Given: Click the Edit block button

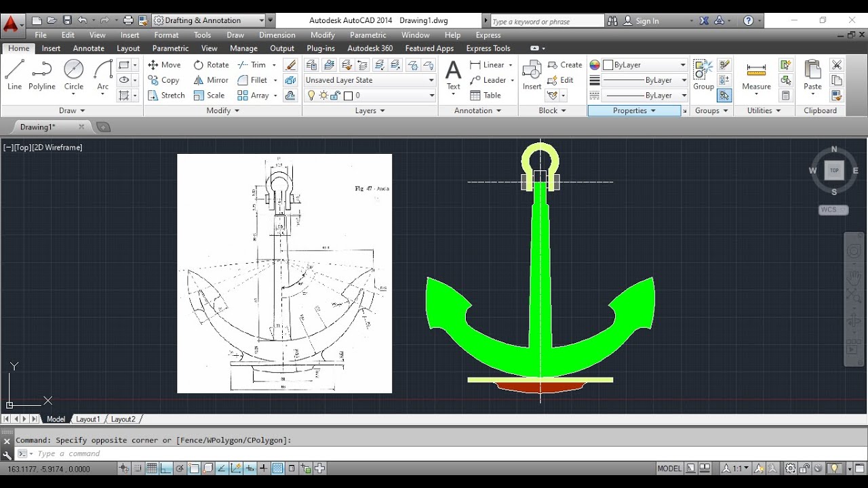Looking at the screenshot, I should (x=560, y=80).
